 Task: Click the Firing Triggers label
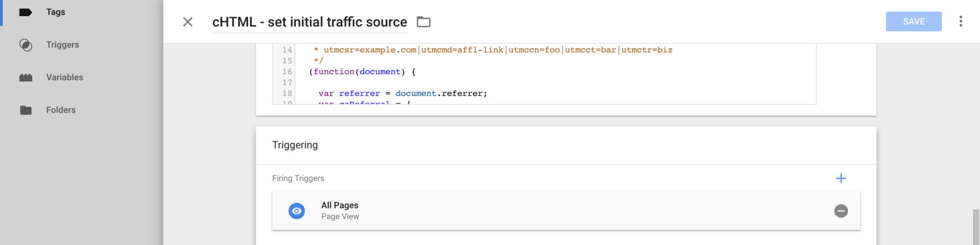click(298, 178)
